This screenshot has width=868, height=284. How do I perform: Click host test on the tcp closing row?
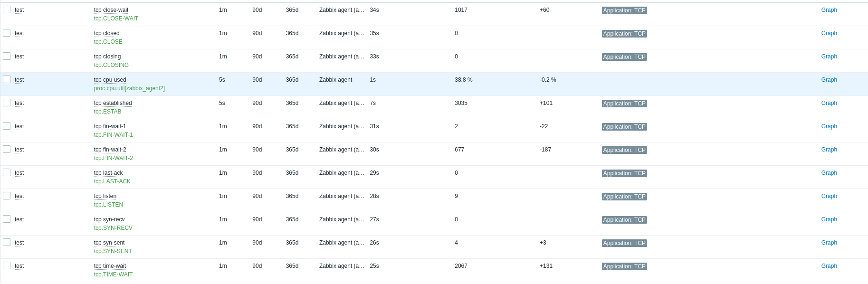(x=19, y=57)
